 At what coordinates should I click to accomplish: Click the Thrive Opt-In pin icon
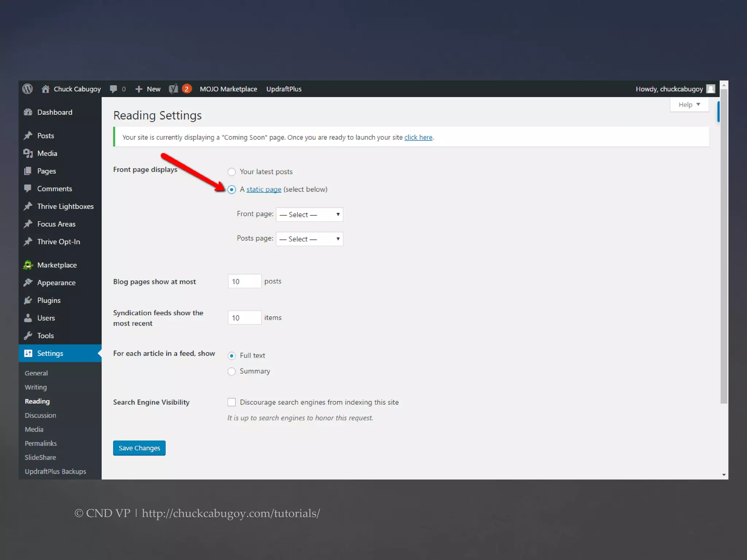tap(28, 242)
